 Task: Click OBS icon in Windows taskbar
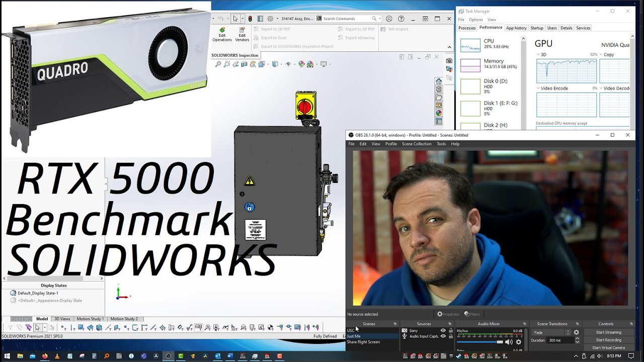(168, 356)
